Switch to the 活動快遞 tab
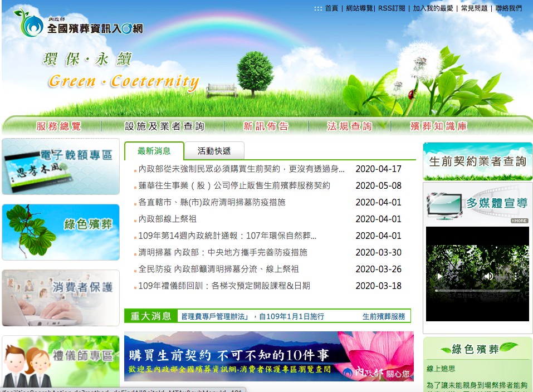The height and width of the screenshot is (392, 533). pos(213,151)
